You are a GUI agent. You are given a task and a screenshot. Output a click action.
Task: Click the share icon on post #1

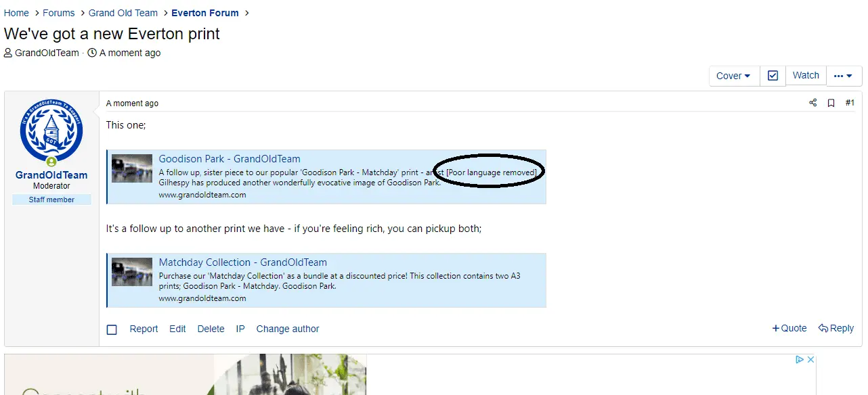pos(812,103)
